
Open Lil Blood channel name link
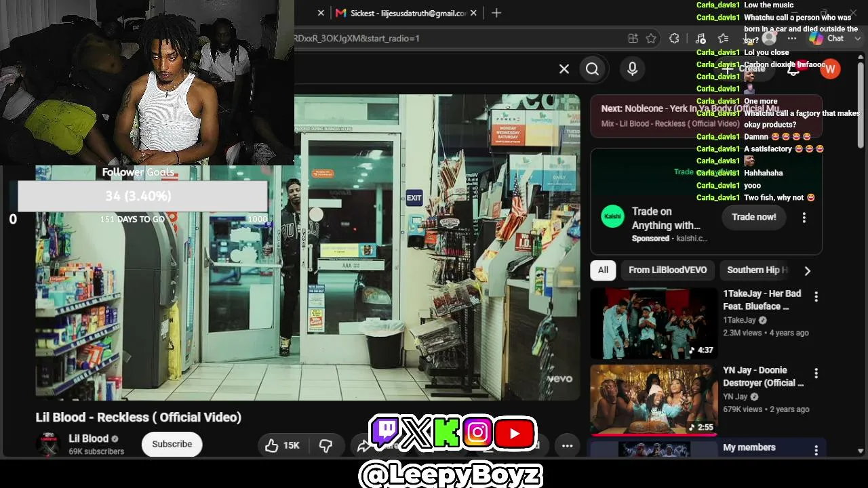pos(89,439)
